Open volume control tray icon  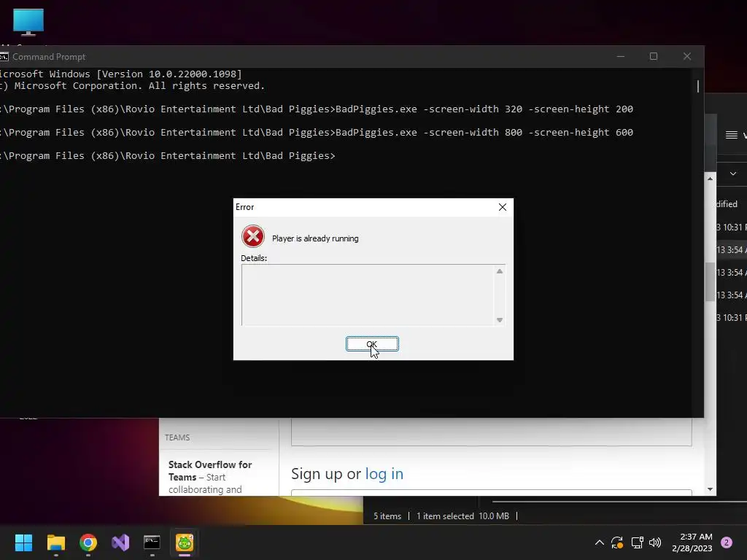tap(655, 542)
